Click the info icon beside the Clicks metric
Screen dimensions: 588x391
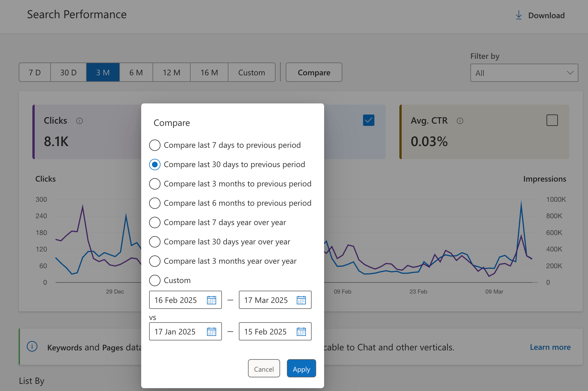coord(80,120)
